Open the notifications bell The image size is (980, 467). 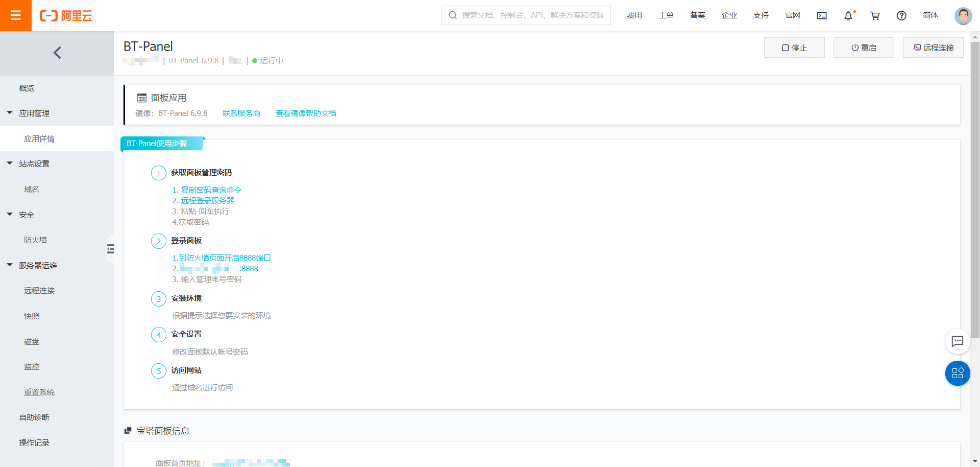[x=848, y=16]
